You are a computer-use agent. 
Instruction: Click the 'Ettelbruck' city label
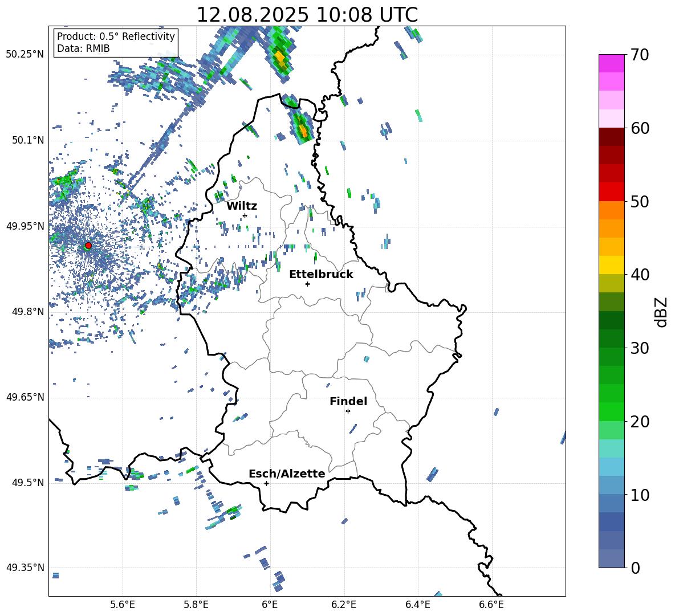pos(321,275)
